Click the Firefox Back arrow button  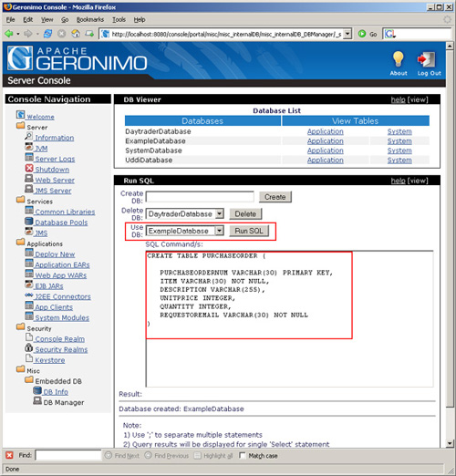tap(9, 34)
